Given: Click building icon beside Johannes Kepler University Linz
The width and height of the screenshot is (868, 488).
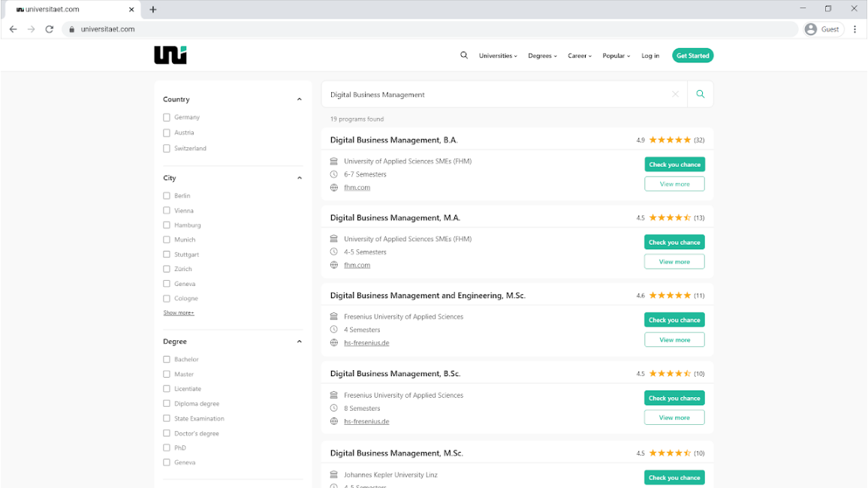Looking at the screenshot, I should coord(334,474).
